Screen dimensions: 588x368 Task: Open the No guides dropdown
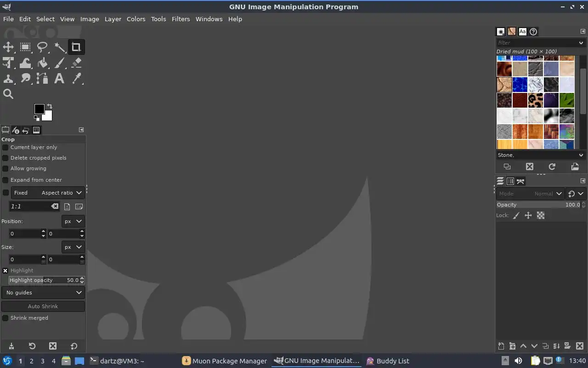tap(43, 293)
